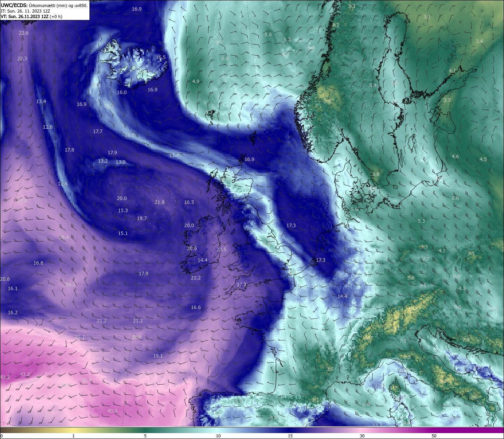Click the map value '40.0'
Viewport: 504px width, 439px height.
pyautogui.click(x=112, y=411)
